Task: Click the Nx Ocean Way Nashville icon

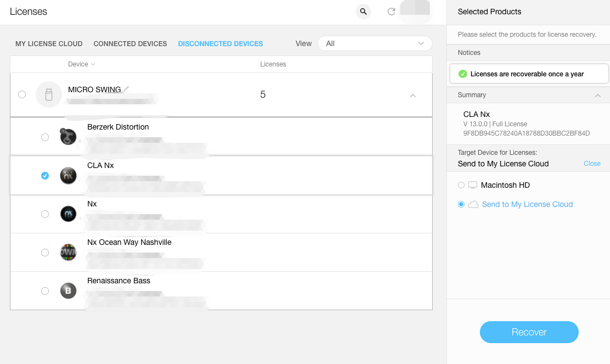Action: 68,253
